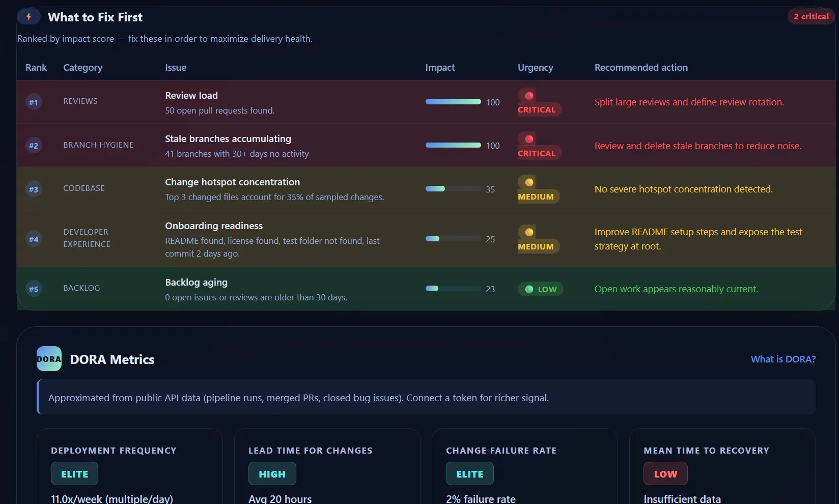The width and height of the screenshot is (839, 504).
Task: Click the Recommended action column header
Action: [641, 67]
